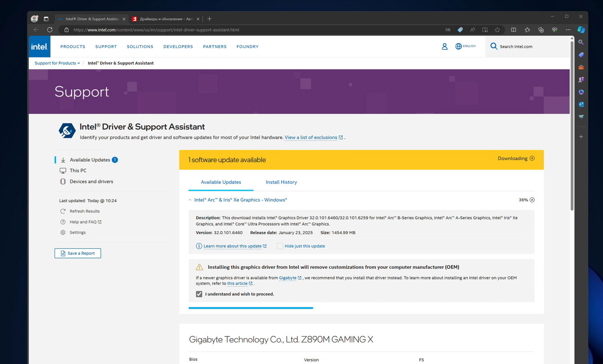Switch to the Install History tab
Screen dimensions: 603x364
click(x=281, y=182)
